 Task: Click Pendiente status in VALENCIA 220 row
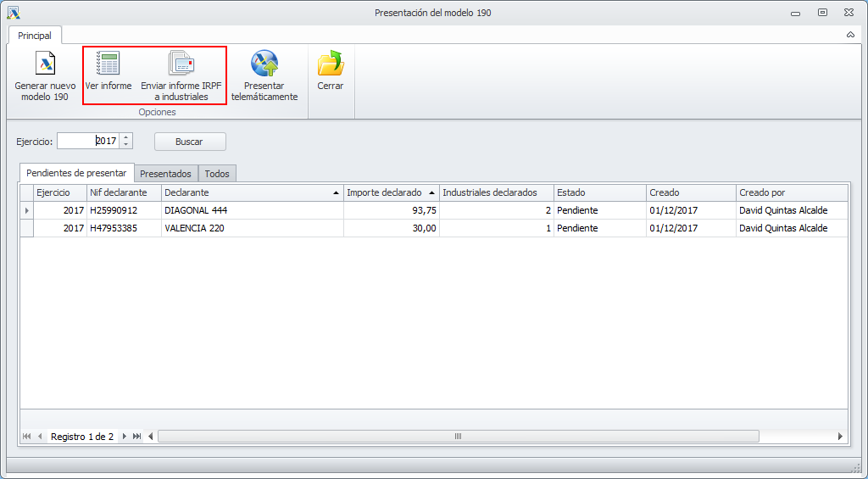coord(600,228)
